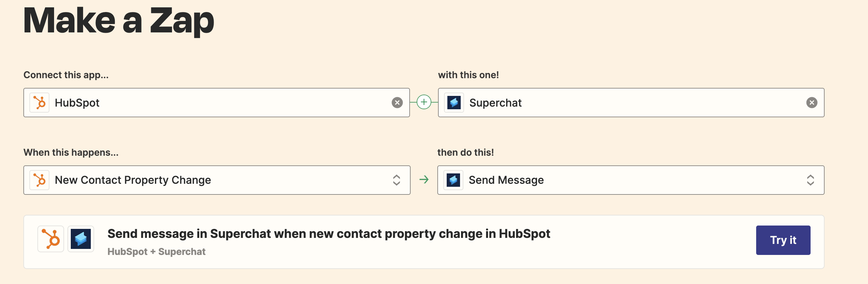Image resolution: width=868 pixels, height=284 pixels.
Task: Expand the trigger selector chevron control
Action: coord(397,180)
